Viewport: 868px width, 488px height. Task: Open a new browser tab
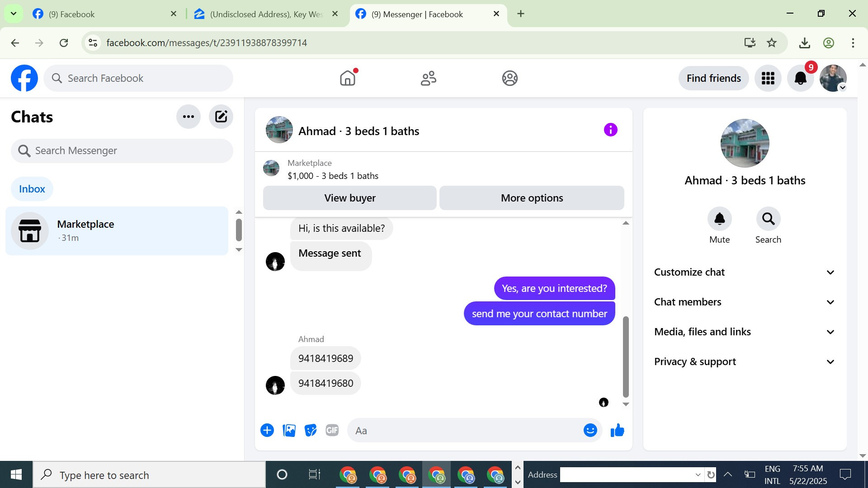(521, 14)
